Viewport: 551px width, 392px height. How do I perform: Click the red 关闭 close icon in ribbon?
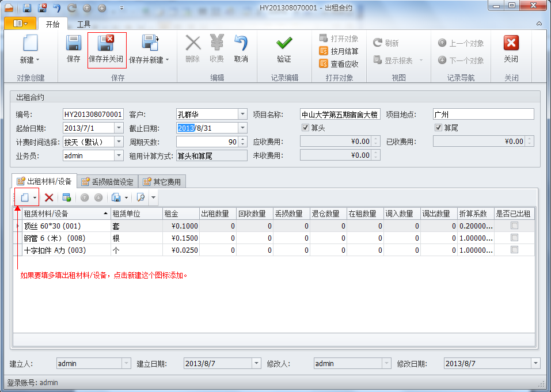pyautogui.click(x=511, y=43)
